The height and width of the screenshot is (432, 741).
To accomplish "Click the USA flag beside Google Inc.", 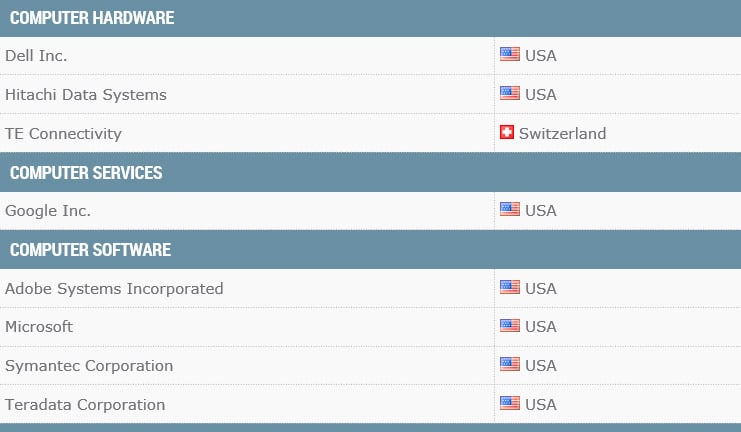I will coord(510,210).
